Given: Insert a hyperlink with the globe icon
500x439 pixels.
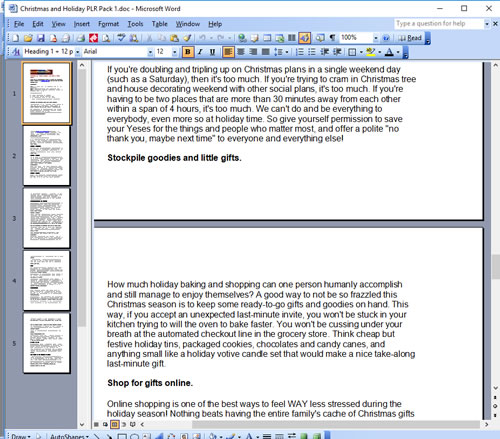Looking at the screenshot, I should [242, 38].
